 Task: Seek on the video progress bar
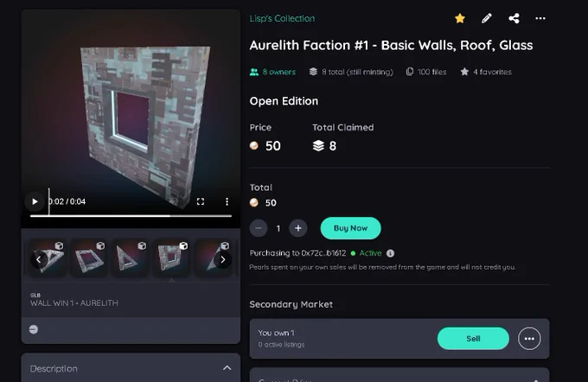131,216
